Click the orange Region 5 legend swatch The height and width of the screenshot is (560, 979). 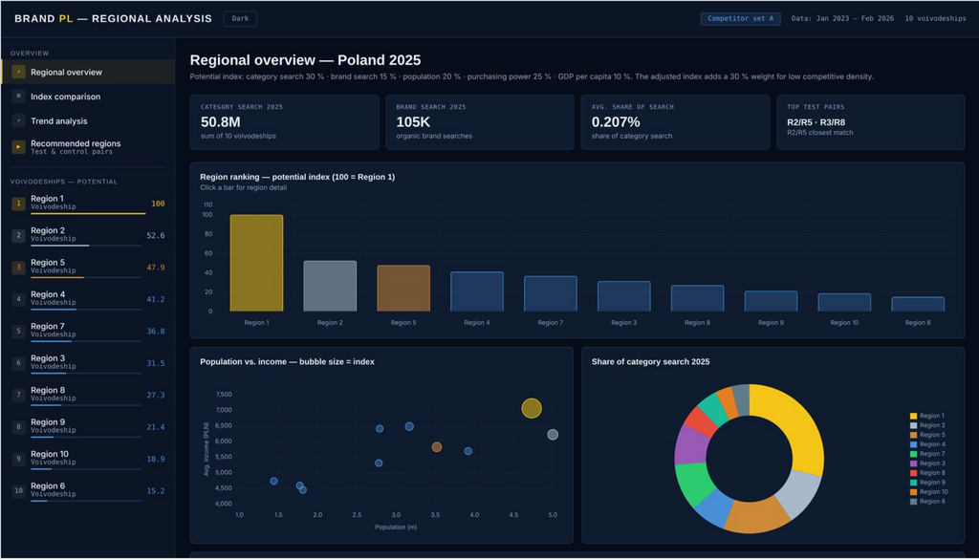pos(913,435)
